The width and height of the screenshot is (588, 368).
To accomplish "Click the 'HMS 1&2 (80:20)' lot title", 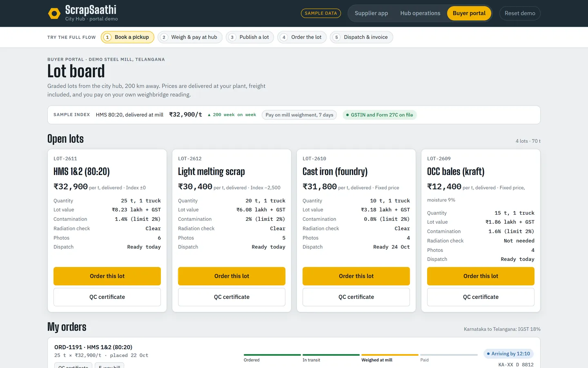I will pyautogui.click(x=82, y=171).
